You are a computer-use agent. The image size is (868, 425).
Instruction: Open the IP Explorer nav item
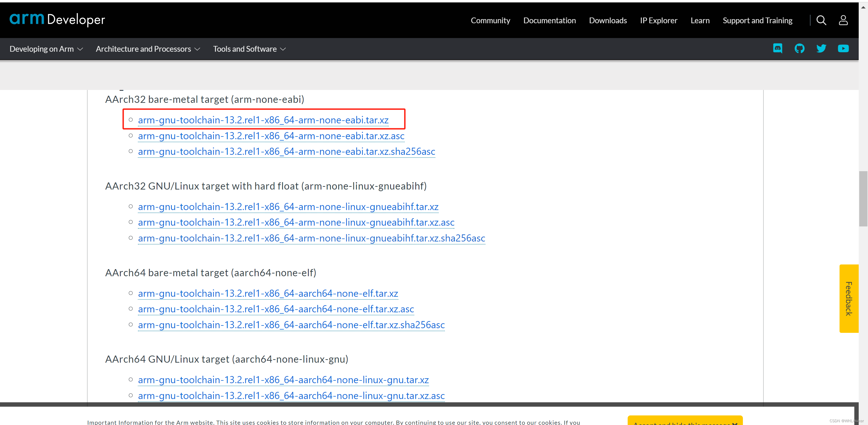click(658, 21)
